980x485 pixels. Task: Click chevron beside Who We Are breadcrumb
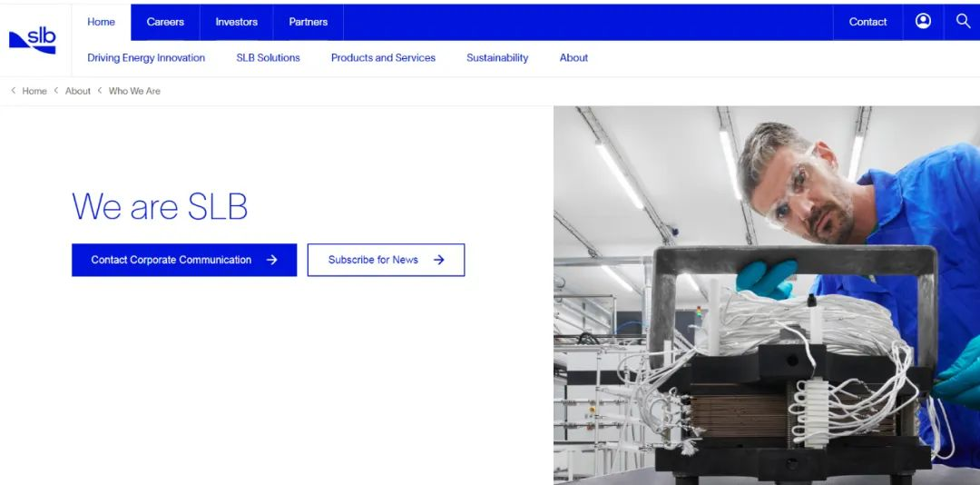tap(100, 91)
